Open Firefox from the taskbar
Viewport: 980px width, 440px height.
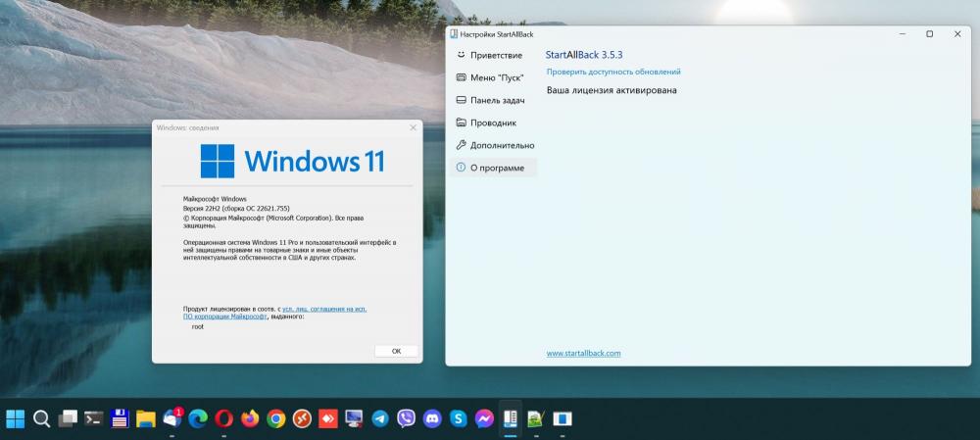[250, 418]
